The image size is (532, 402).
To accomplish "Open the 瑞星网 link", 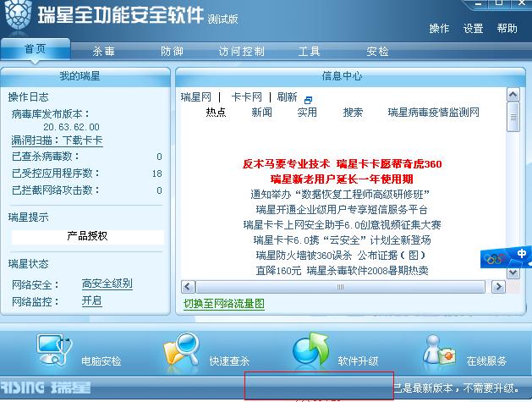I will (195, 97).
